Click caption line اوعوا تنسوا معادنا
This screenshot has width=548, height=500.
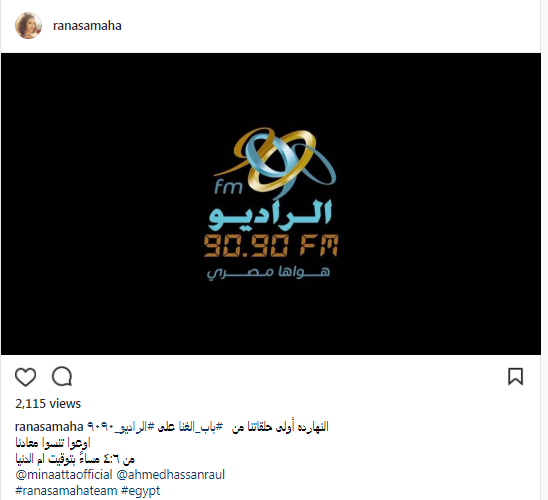[53, 443]
